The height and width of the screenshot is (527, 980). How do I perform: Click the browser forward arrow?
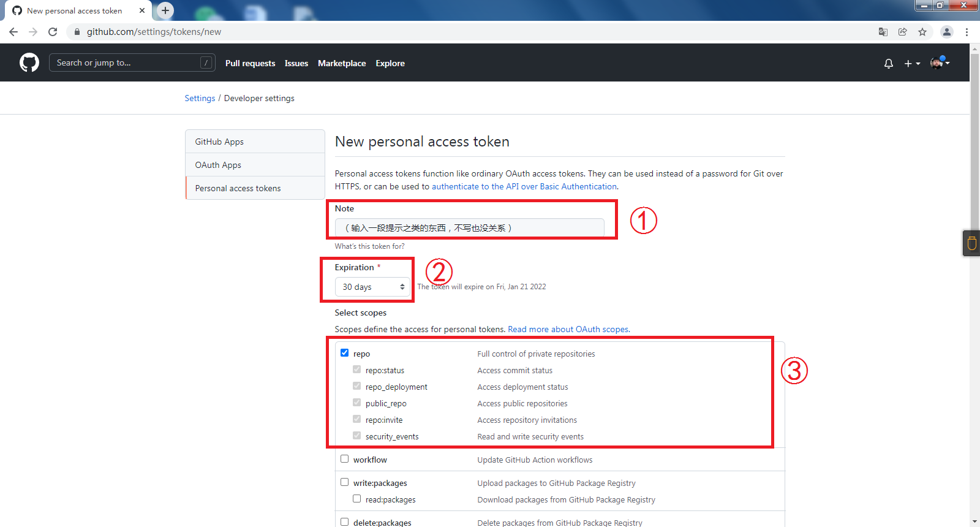click(x=33, y=32)
